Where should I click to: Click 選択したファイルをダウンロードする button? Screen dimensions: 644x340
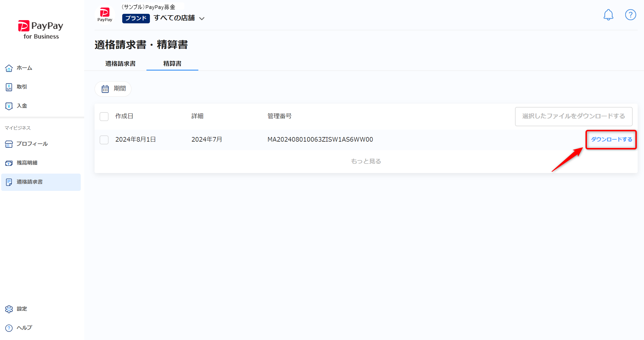pos(574,116)
